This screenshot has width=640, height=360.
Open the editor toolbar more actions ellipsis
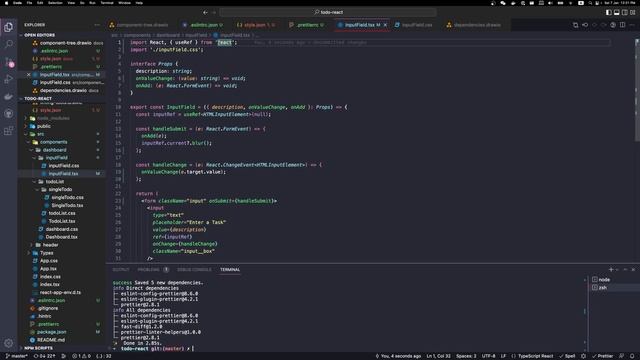(632, 25)
